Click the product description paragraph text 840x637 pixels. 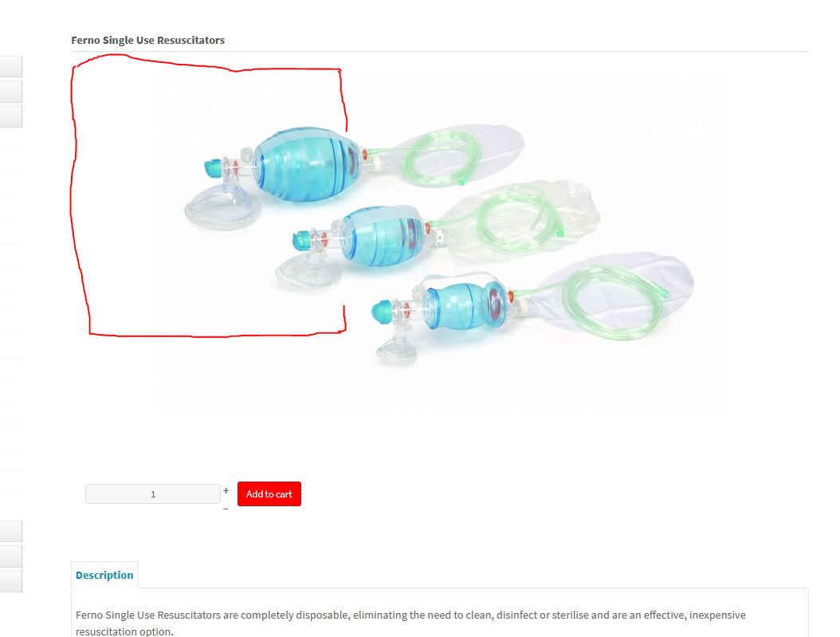pos(410,623)
